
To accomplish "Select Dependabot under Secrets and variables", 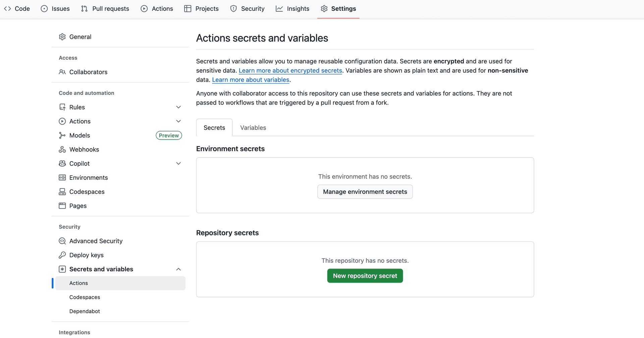I will coord(84,311).
